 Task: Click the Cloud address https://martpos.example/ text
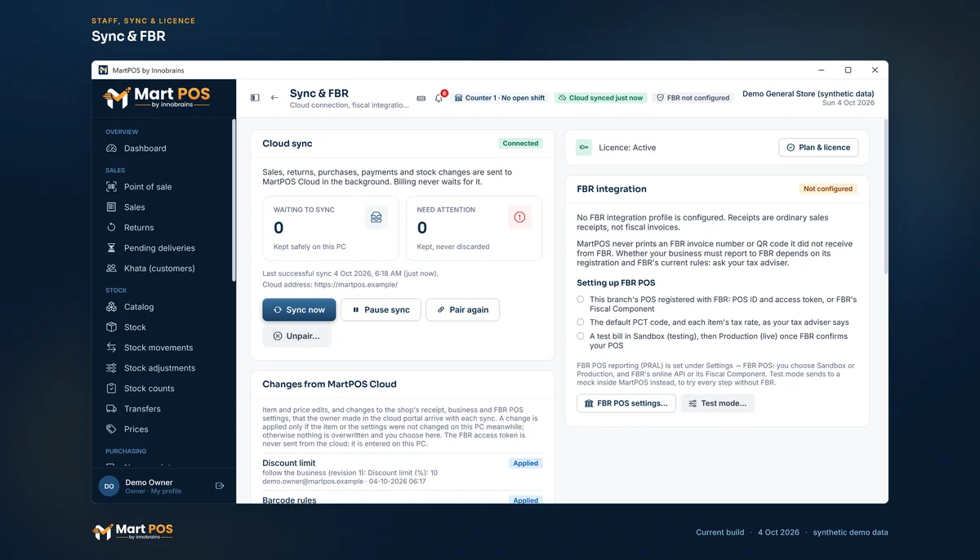(x=330, y=285)
